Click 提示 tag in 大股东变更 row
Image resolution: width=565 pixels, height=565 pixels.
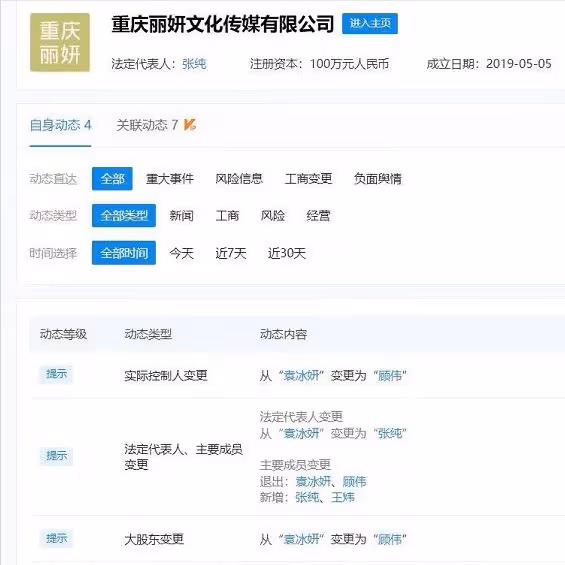point(56,539)
